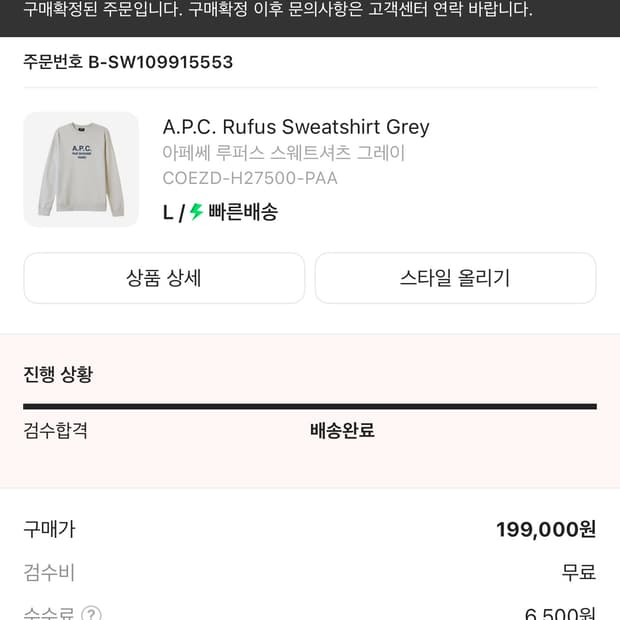Tap the question mark help icon beside 수수료

tap(91, 614)
